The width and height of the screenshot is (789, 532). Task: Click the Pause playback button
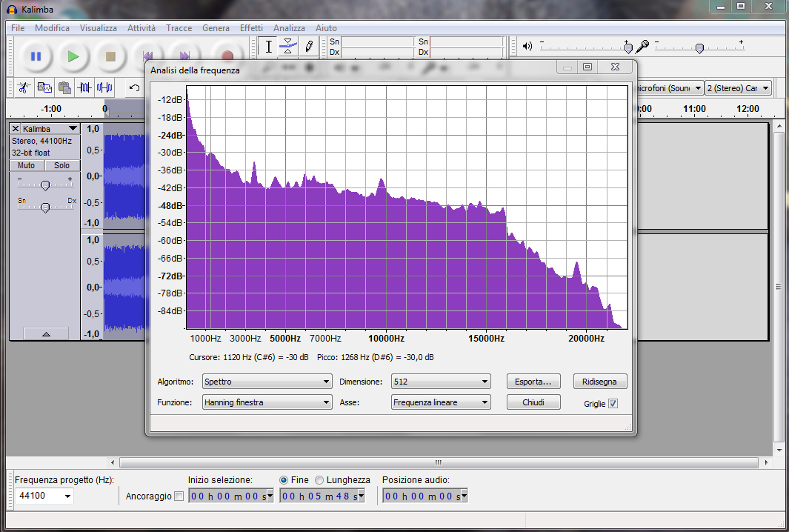tap(36, 56)
